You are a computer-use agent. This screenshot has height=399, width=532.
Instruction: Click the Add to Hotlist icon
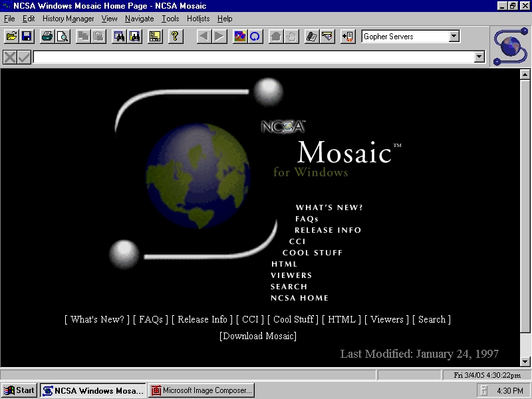click(x=348, y=37)
